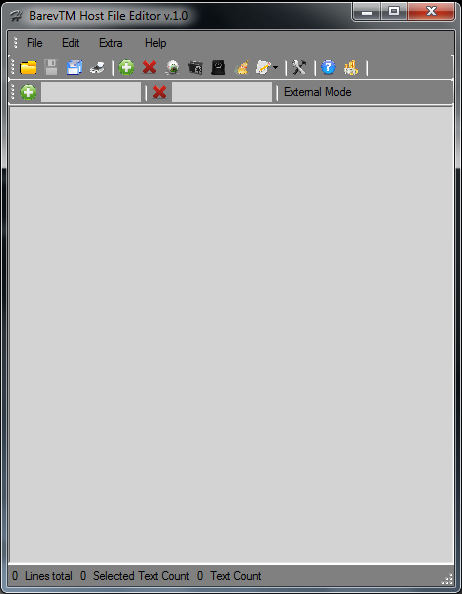Click the Lines total status text
This screenshot has width=462, height=594.
point(49,576)
